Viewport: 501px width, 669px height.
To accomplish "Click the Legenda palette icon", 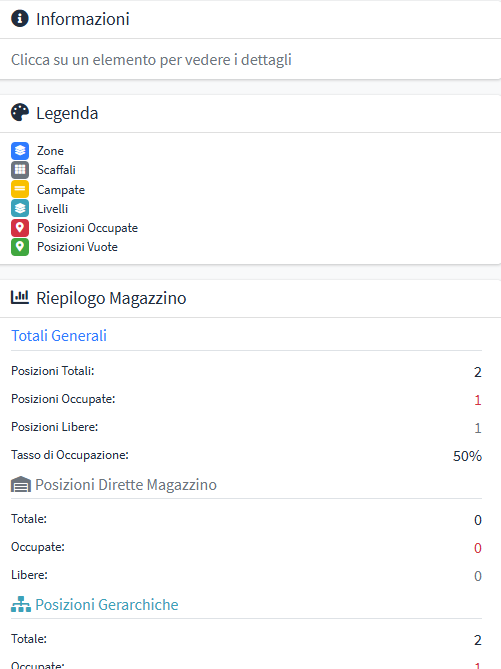I will [20, 113].
